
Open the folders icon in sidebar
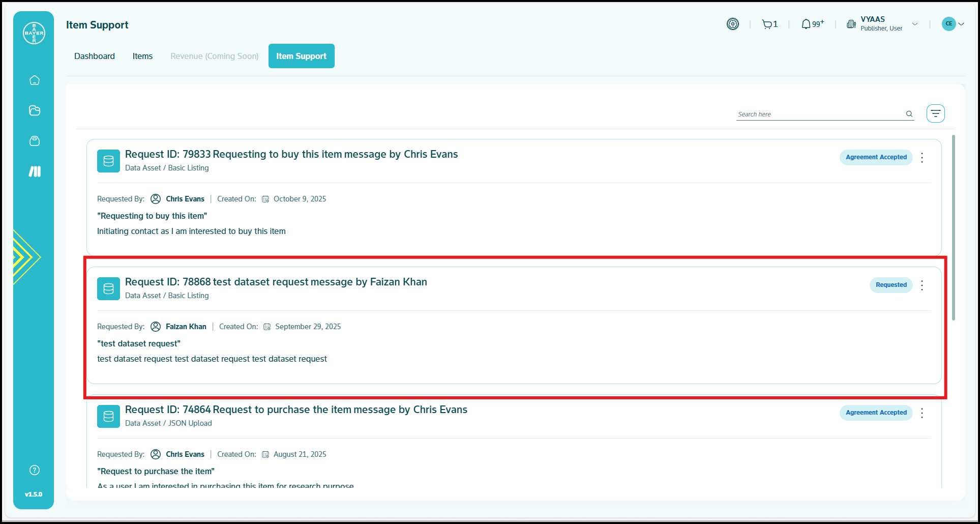tap(35, 110)
